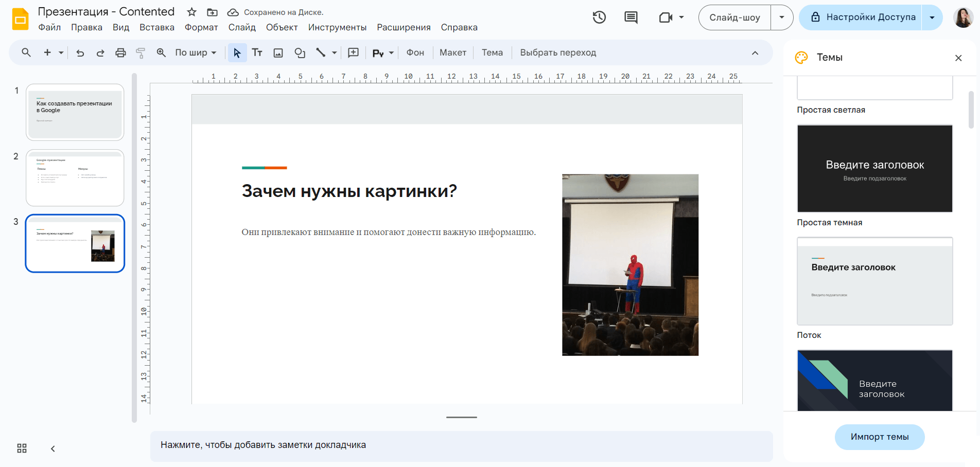
Task: Open the Правка menu
Action: click(x=86, y=27)
